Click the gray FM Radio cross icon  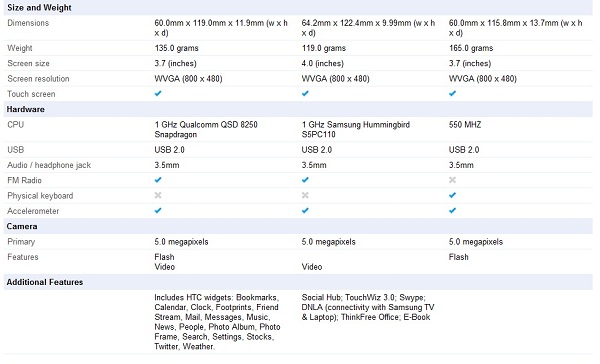point(452,180)
